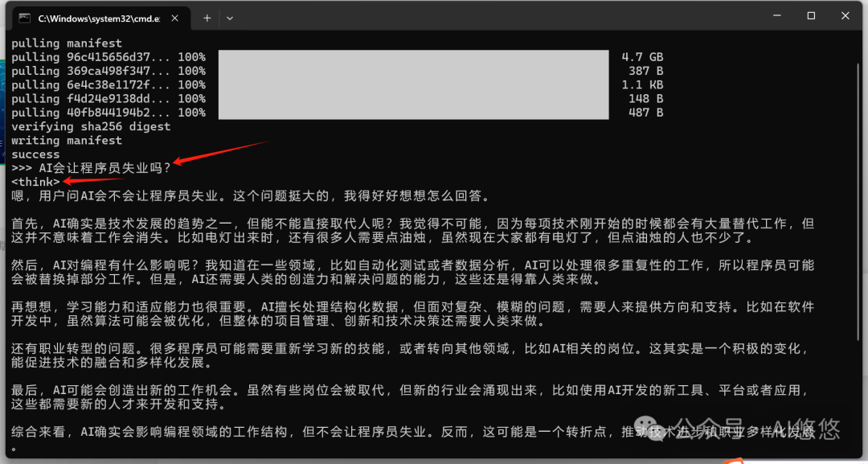
Task: Click the 4.7 GB download progress bar
Action: tap(414, 57)
